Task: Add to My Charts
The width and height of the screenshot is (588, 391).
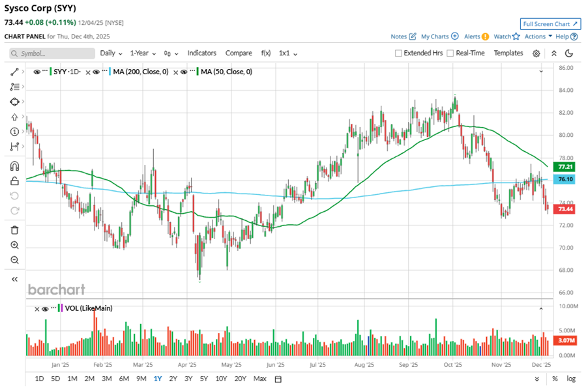Action: click(439, 36)
